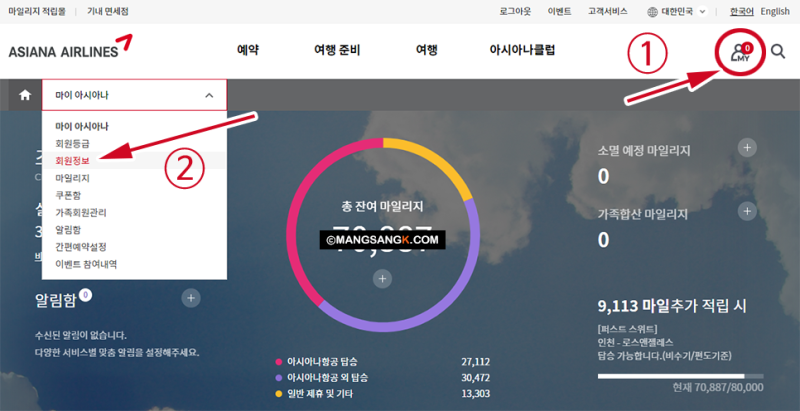Click the 이벤트 top link

[x=559, y=12]
